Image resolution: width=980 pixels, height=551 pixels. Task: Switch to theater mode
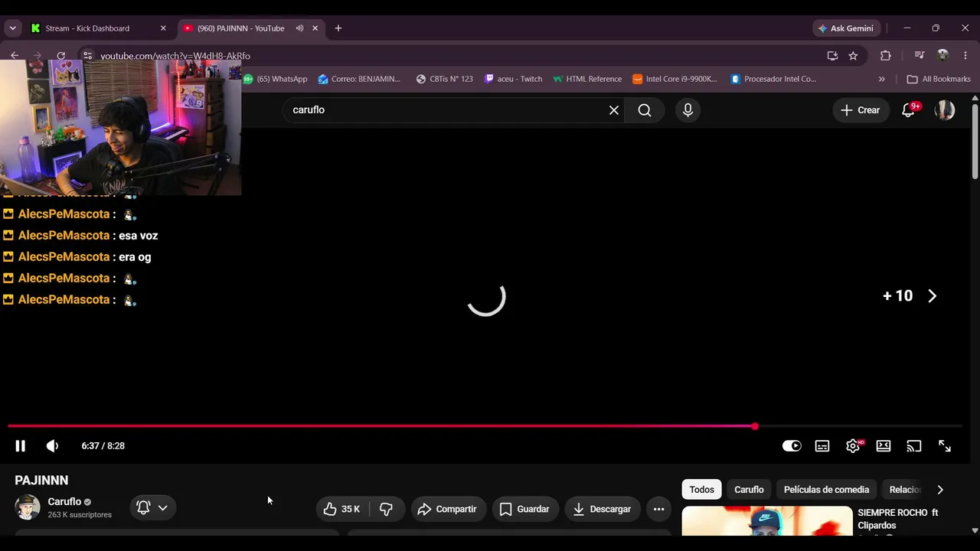point(884,446)
